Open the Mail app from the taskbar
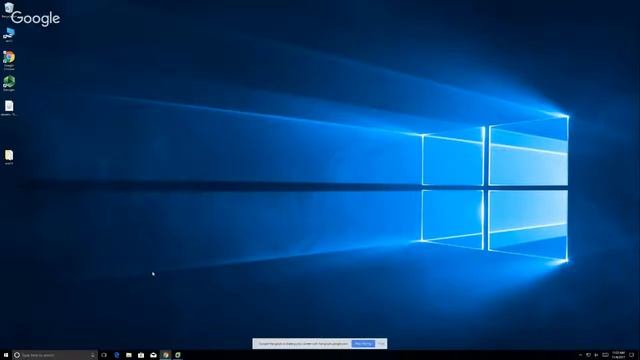Screen dimensions: 640x360 click(153, 355)
